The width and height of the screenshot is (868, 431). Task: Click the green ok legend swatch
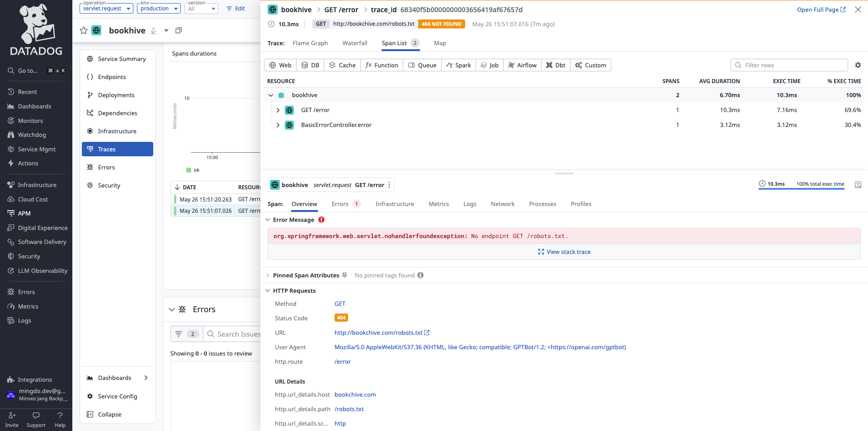point(189,170)
